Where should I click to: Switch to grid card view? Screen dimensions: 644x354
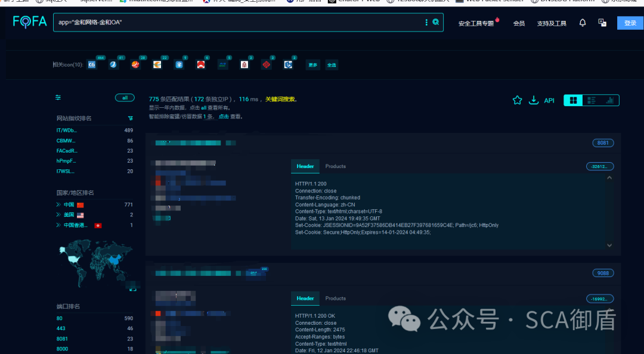(x=574, y=100)
